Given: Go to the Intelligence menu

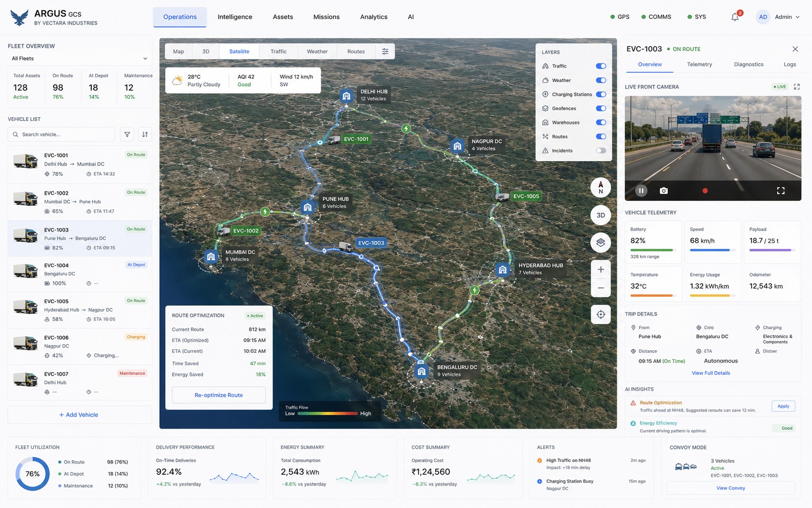Looking at the screenshot, I should tap(235, 17).
